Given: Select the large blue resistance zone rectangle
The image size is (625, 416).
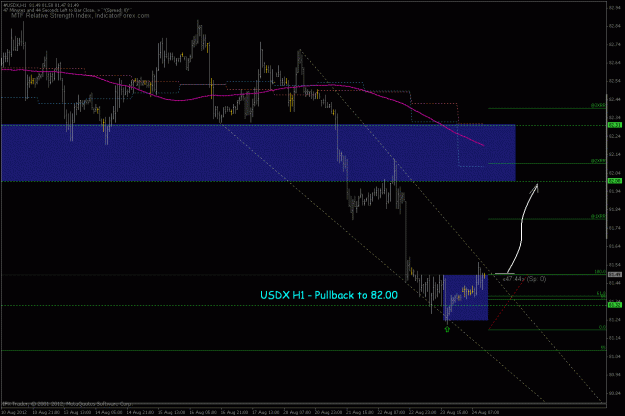Looking at the screenshot, I should [x=258, y=153].
